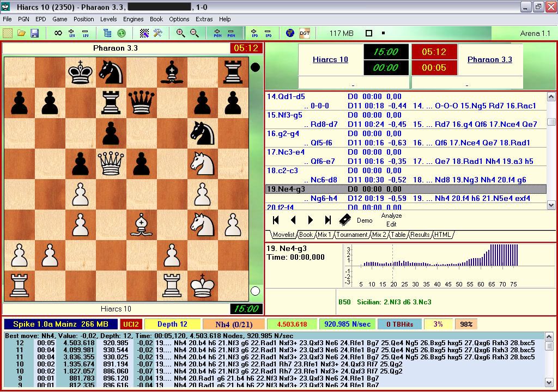Toggle infinite analysis with the infinity icon
The width and height of the screenshot is (558, 392).
pyautogui.click(x=58, y=33)
